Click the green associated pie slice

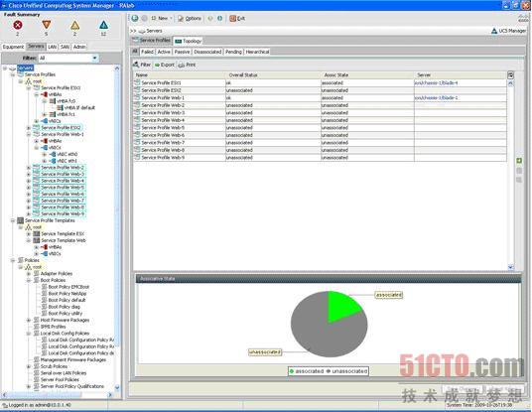[341, 306]
